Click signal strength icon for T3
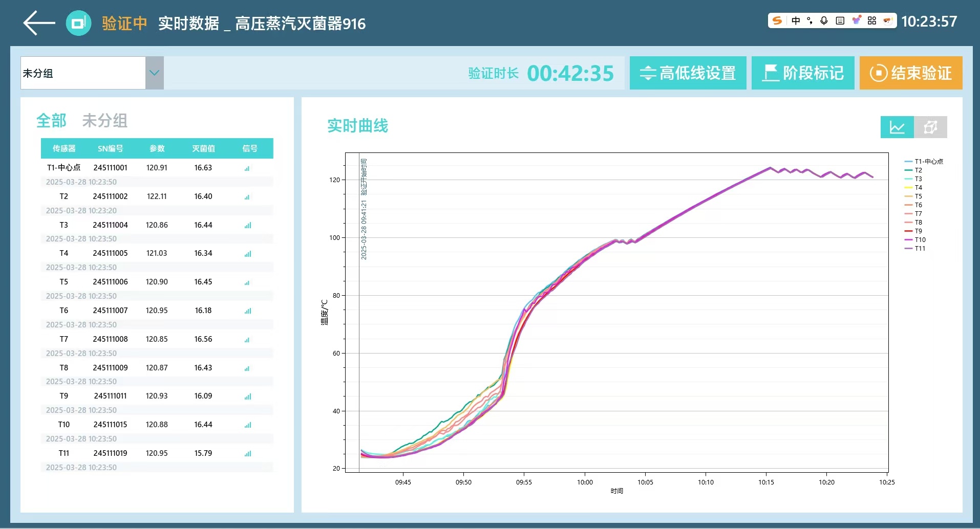Image resolution: width=980 pixels, height=529 pixels. pos(248,225)
